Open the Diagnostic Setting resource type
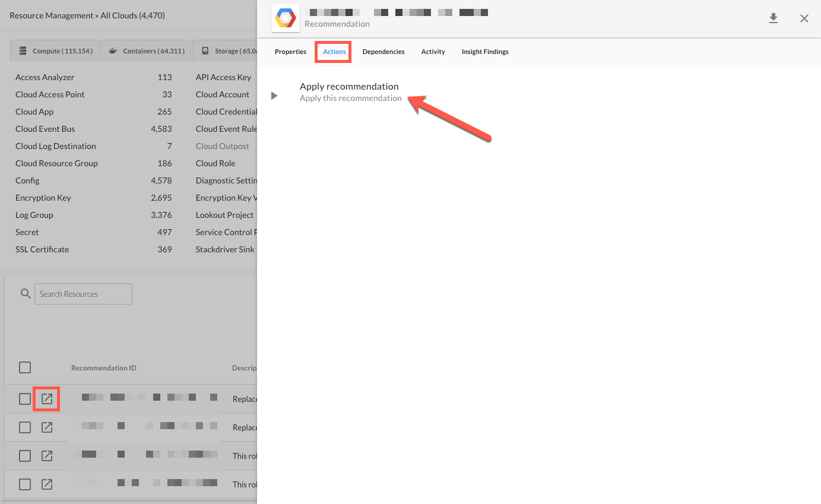Viewport: 821px width, 504px height. [x=226, y=180]
